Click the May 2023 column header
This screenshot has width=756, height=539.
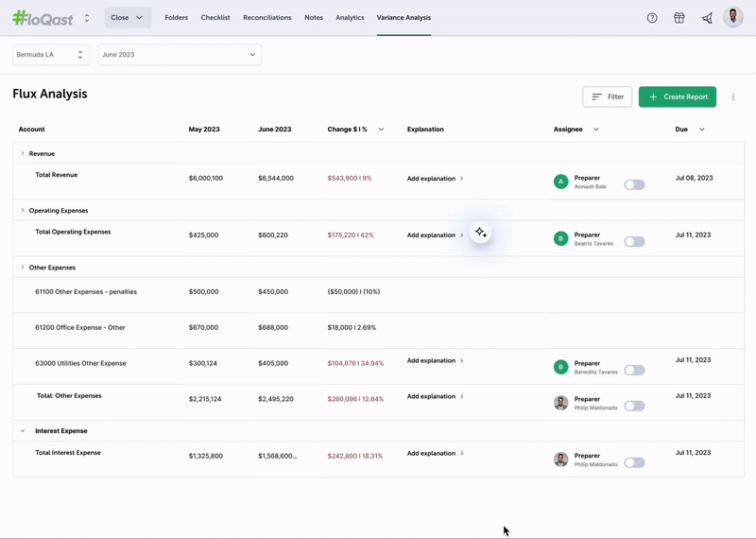tap(204, 130)
